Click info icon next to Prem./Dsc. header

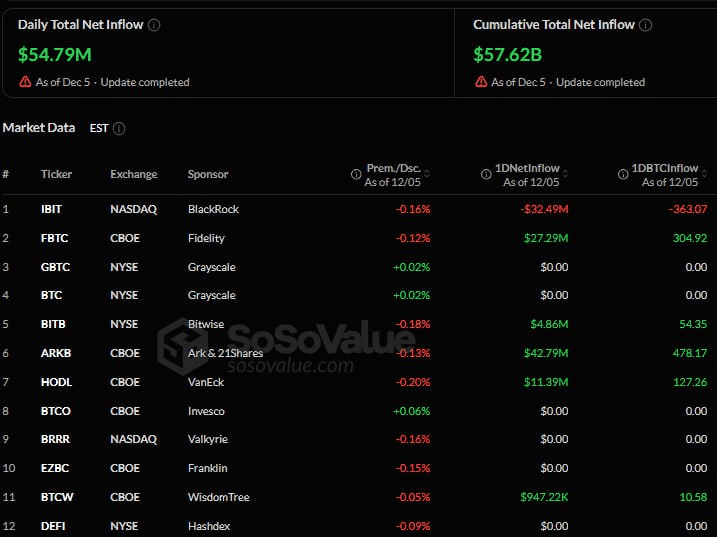pyautogui.click(x=356, y=174)
